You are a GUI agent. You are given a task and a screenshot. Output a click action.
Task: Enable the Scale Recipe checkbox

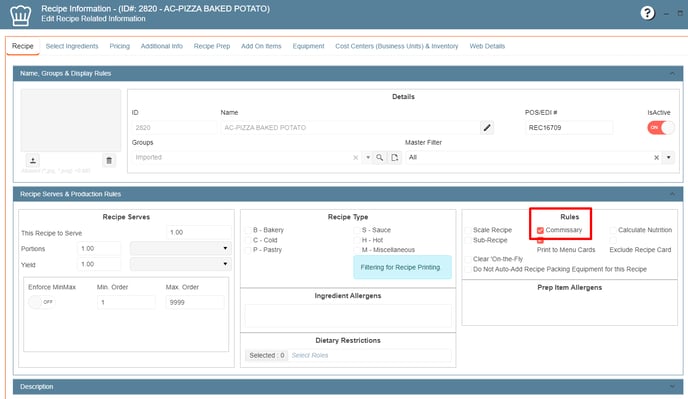click(x=468, y=230)
